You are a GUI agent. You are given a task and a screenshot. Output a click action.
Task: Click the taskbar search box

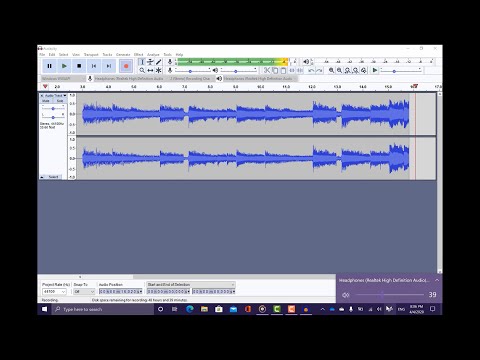click(x=103, y=309)
